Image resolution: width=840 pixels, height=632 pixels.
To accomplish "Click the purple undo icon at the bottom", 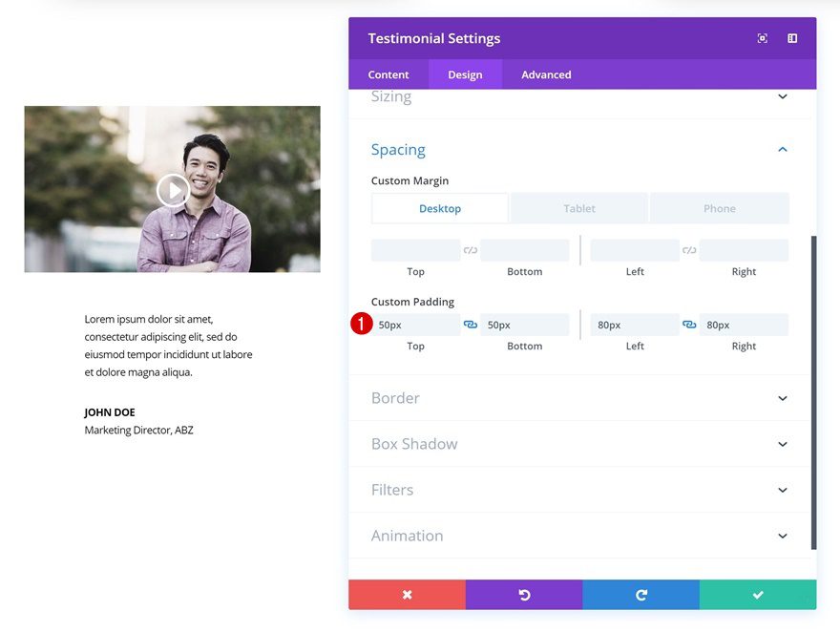I will (x=523, y=594).
